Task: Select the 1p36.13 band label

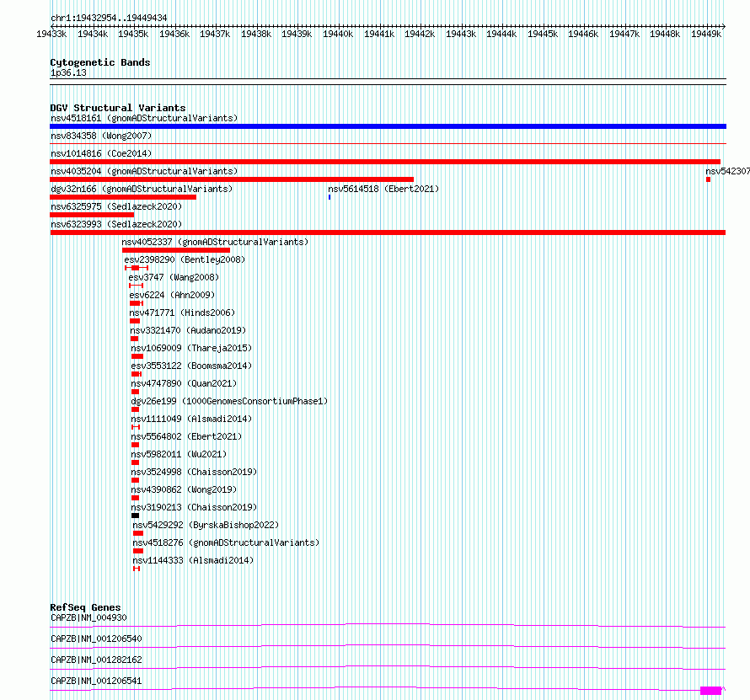Action: [68, 72]
